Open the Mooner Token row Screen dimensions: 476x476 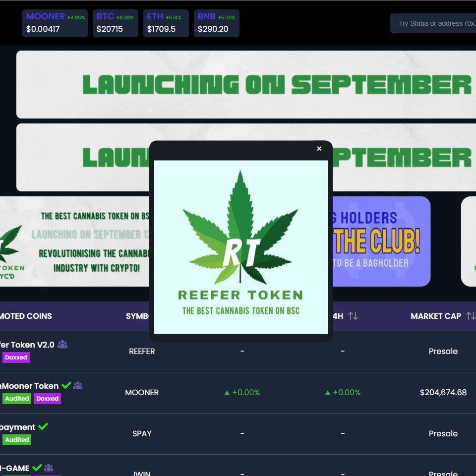[238, 393]
